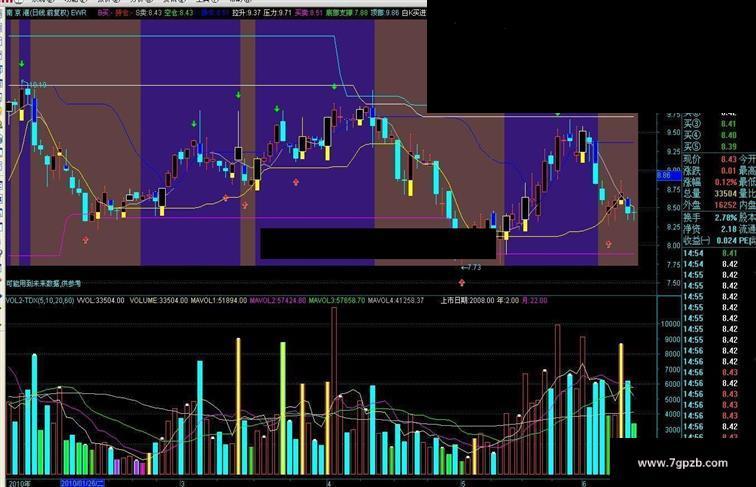The width and height of the screenshot is (756, 487).
Task: Click the 年:2.00 value
Action: click(x=508, y=300)
